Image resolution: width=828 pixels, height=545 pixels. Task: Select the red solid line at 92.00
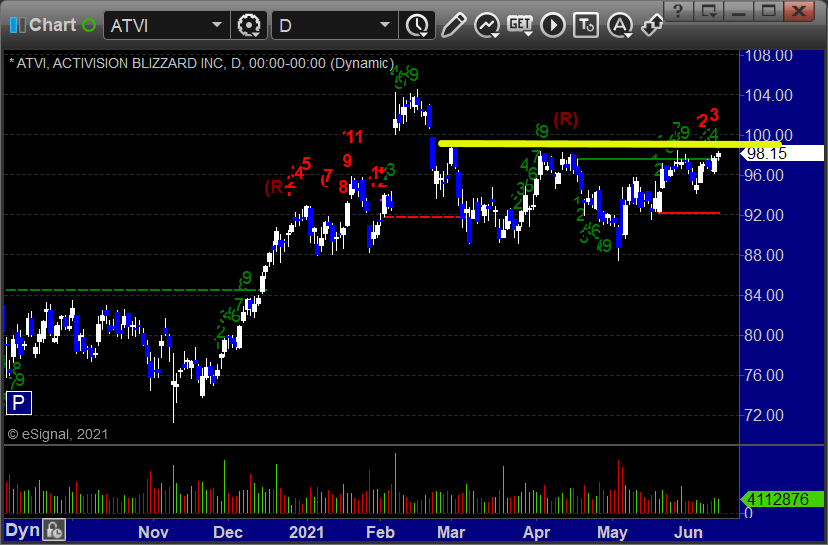point(689,213)
